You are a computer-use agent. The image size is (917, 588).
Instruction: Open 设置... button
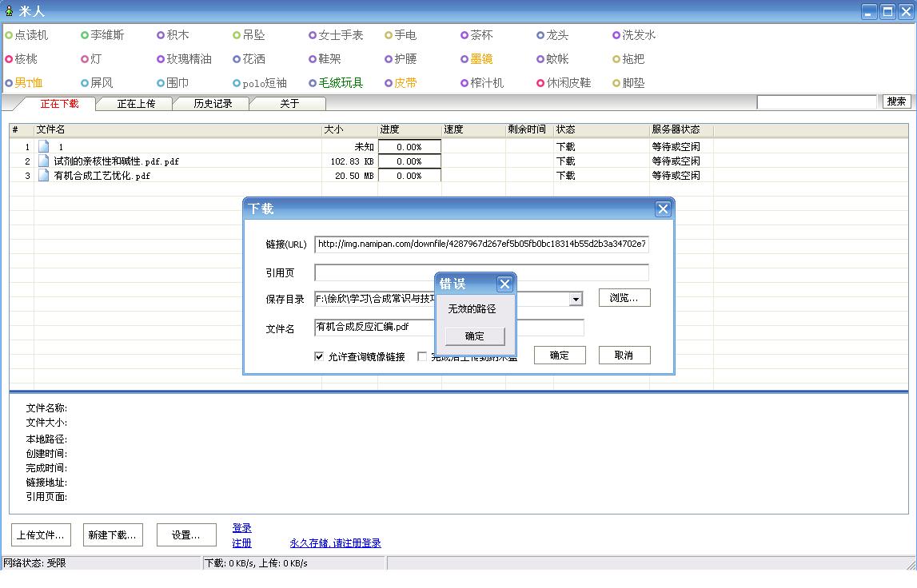click(186, 534)
